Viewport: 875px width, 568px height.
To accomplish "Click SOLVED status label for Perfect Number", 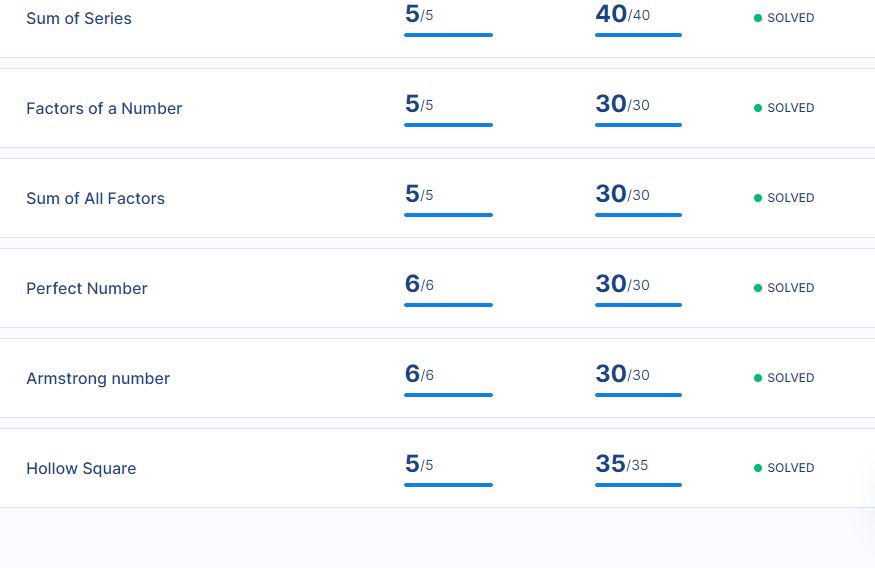I will (791, 288).
